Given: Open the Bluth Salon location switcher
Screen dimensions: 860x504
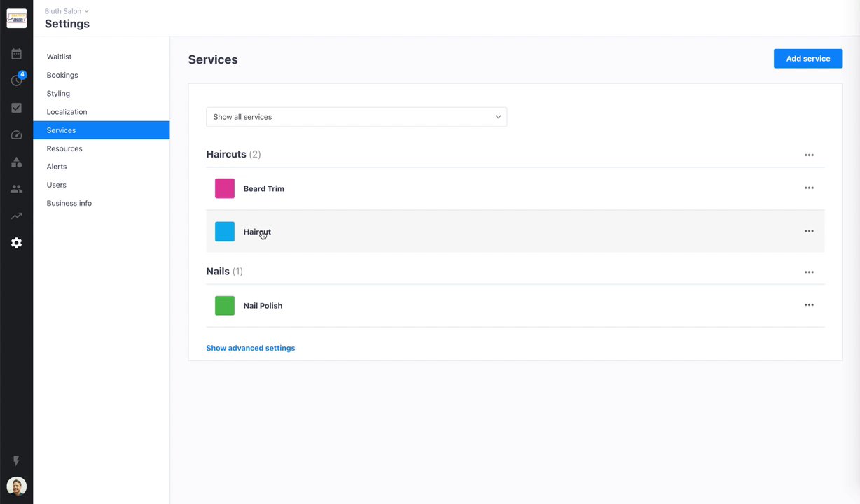Looking at the screenshot, I should [x=67, y=11].
